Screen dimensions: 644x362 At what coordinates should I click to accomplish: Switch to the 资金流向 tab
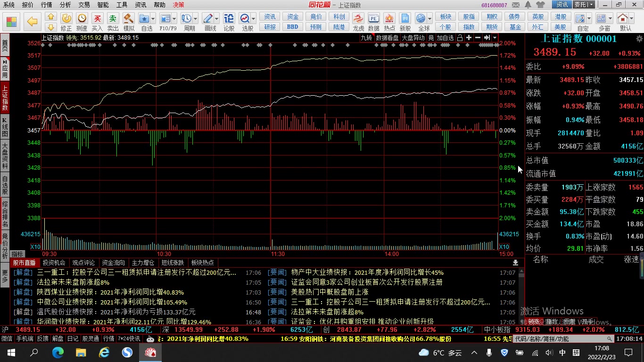point(113,263)
